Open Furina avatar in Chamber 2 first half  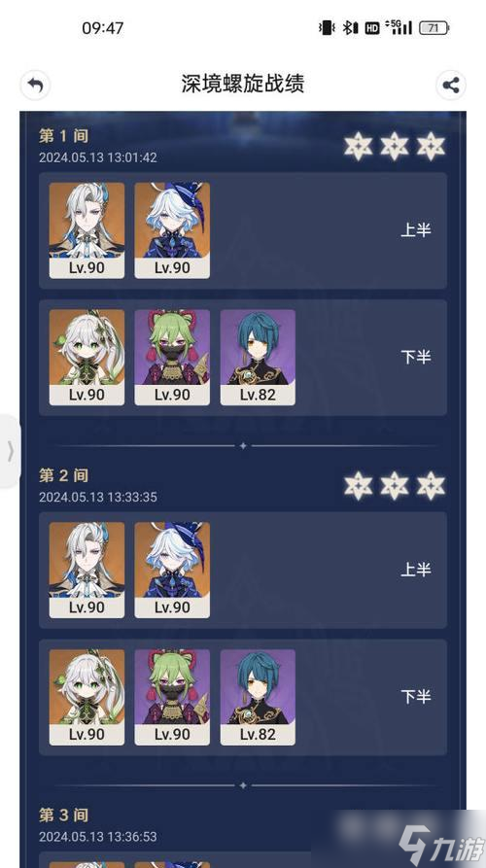pyautogui.click(x=172, y=570)
